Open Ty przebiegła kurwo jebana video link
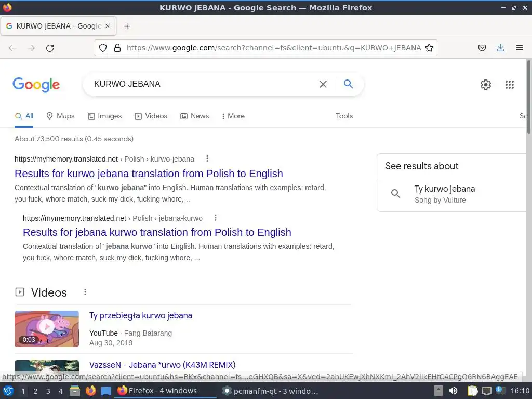The height and width of the screenshot is (399, 532). [x=141, y=315]
